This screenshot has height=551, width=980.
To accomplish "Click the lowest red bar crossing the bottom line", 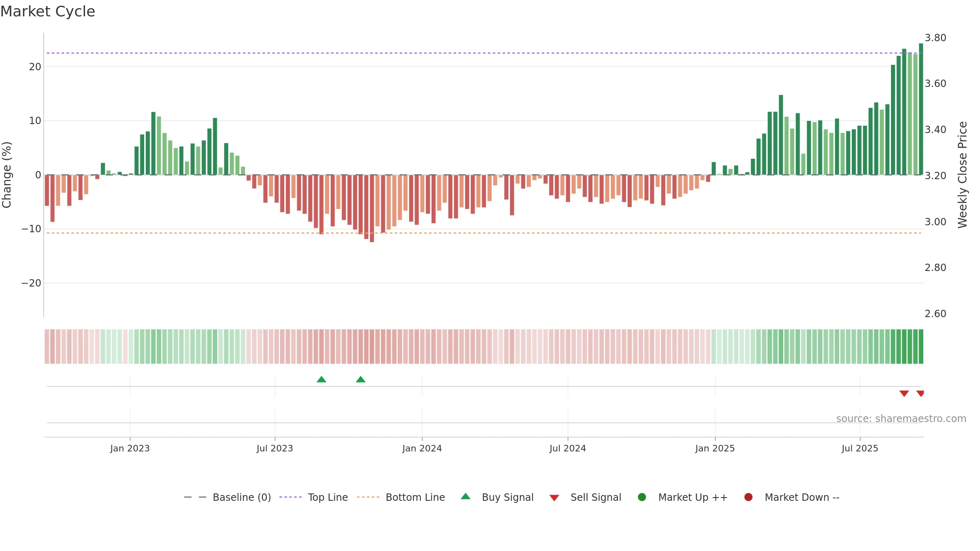I will (372, 209).
